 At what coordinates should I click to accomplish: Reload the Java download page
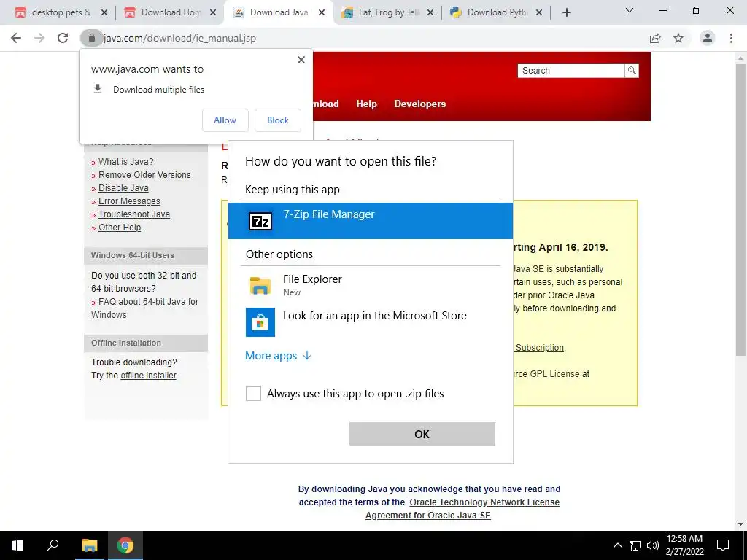click(x=63, y=38)
